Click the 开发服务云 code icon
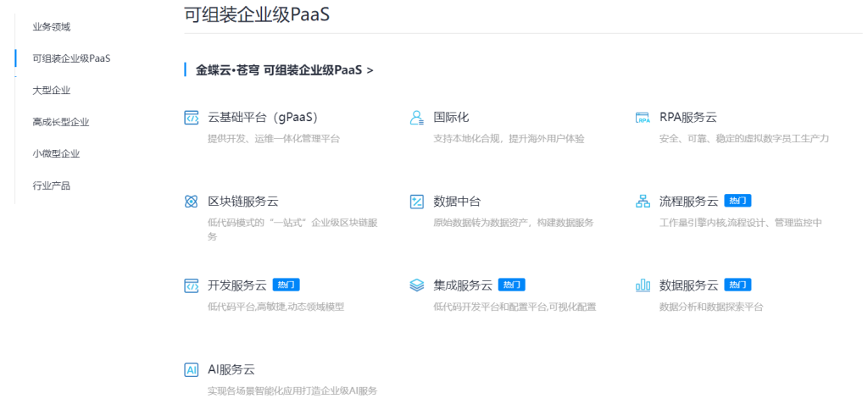The image size is (868, 404). click(x=191, y=285)
